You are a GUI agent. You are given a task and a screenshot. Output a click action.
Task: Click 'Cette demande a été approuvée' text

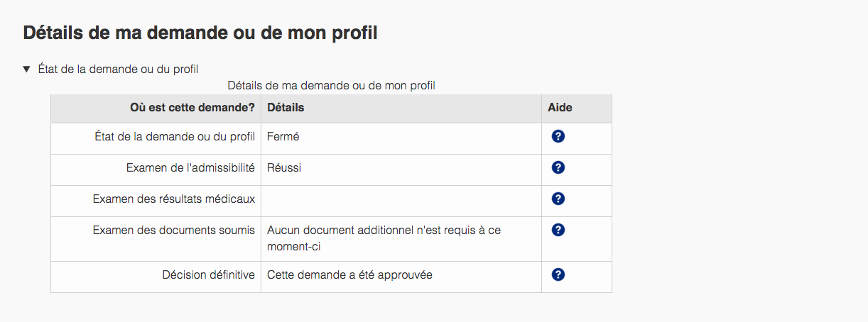point(349,275)
